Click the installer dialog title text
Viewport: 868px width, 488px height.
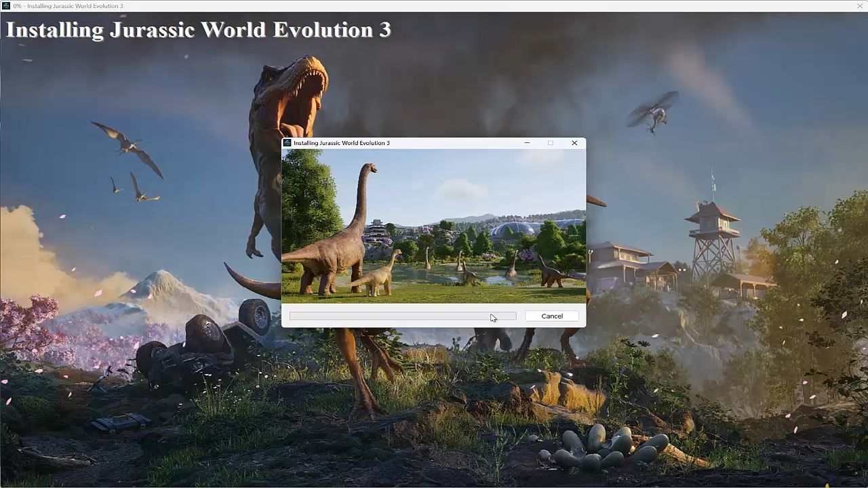click(342, 143)
